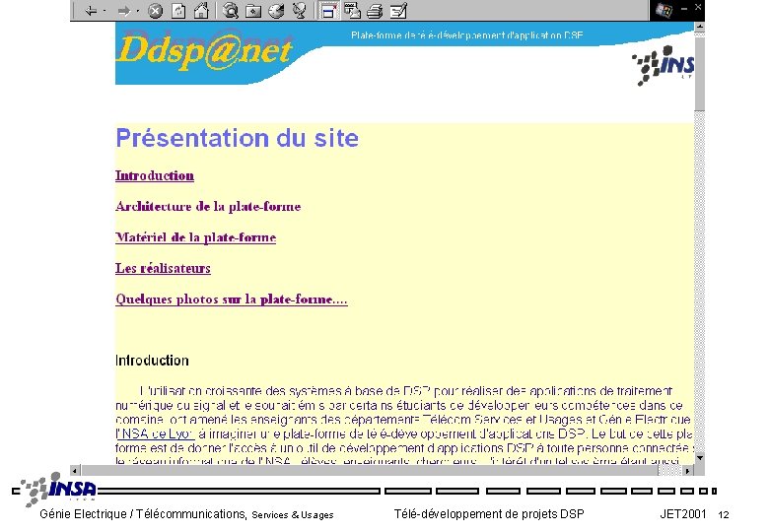Open Matériel de la plate-forme link
This screenshot has height=532, width=769.
pos(195,237)
